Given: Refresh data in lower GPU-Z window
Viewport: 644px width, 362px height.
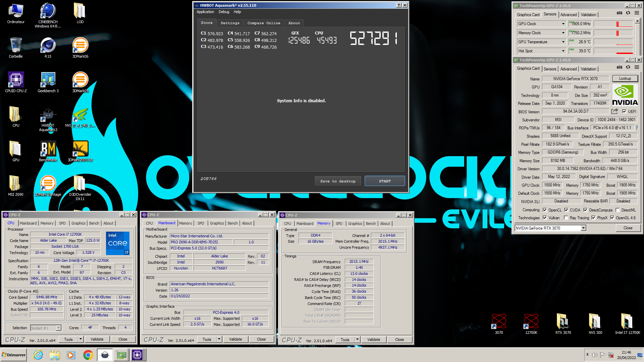Looking at the screenshot, I should [x=628, y=67].
